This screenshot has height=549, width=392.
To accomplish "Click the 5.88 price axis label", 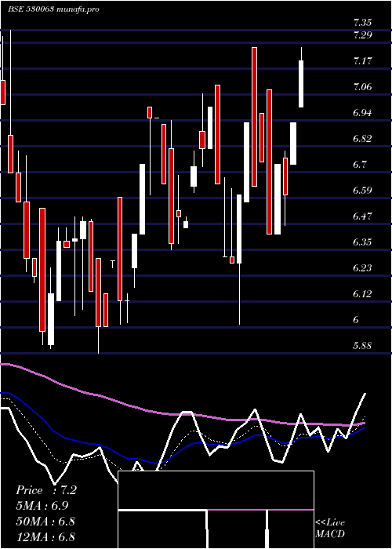I will pos(362,346).
